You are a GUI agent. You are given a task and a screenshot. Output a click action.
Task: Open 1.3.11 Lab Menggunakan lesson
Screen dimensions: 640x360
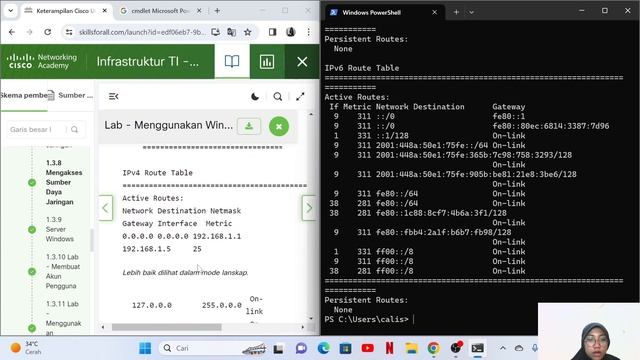63,318
